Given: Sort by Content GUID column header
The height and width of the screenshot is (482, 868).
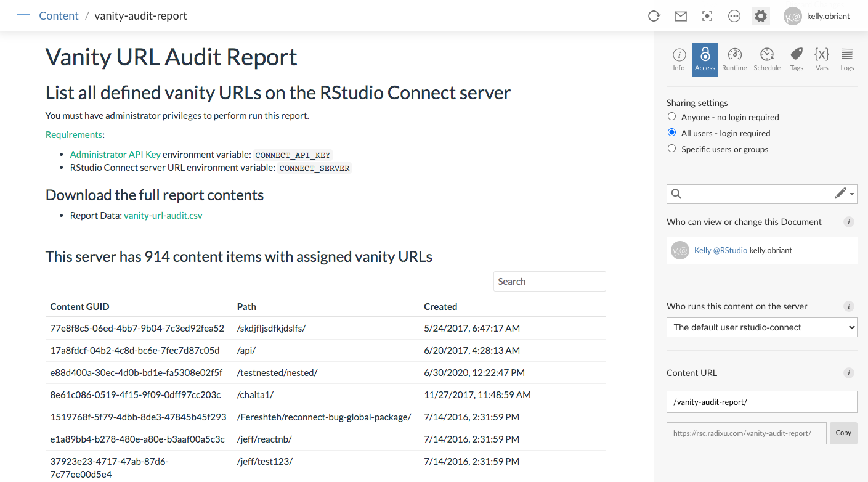Looking at the screenshot, I should 80,306.
